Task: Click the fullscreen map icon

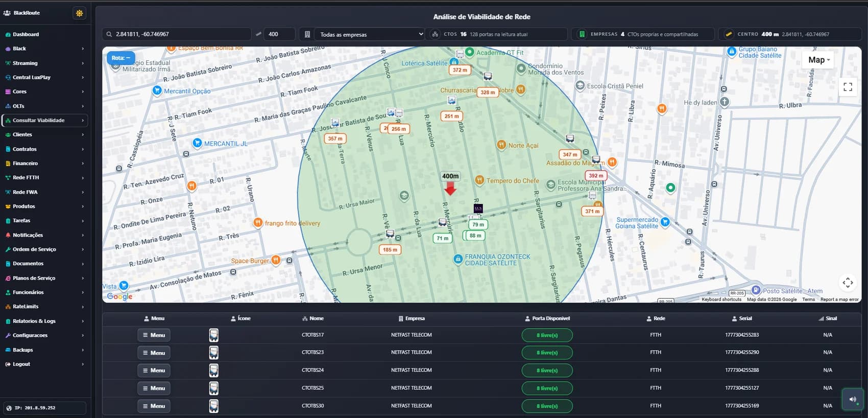Action: (x=848, y=87)
